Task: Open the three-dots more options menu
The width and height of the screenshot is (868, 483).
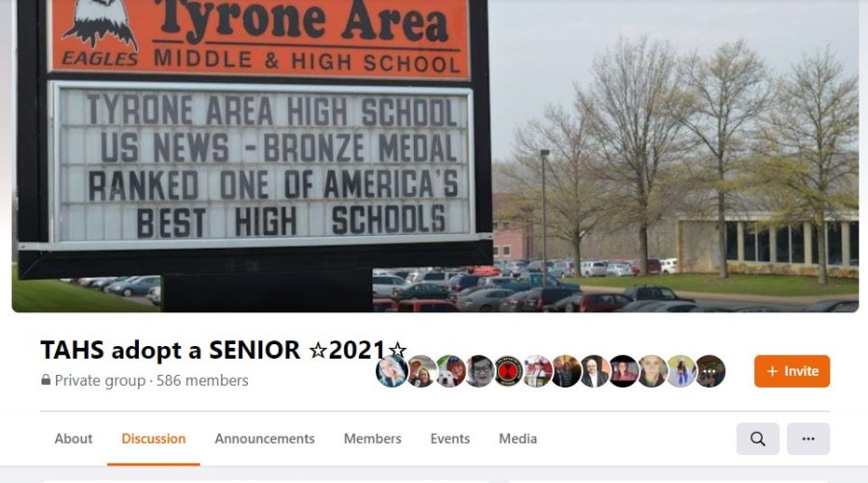Action: (x=808, y=439)
